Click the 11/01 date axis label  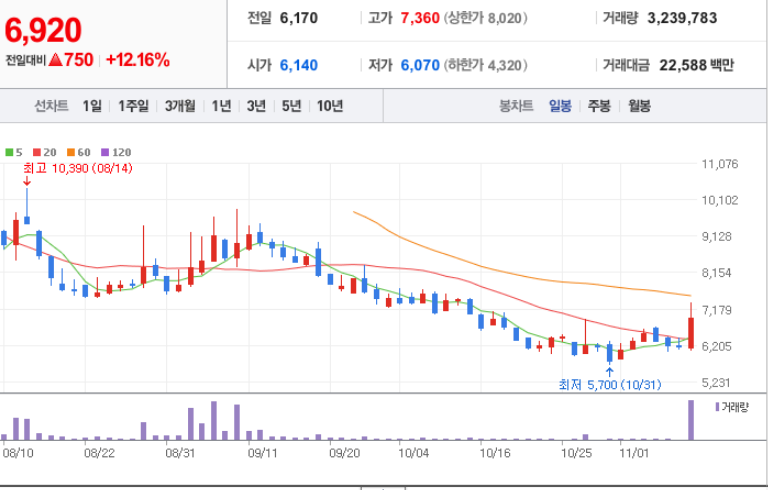pyautogui.click(x=634, y=452)
